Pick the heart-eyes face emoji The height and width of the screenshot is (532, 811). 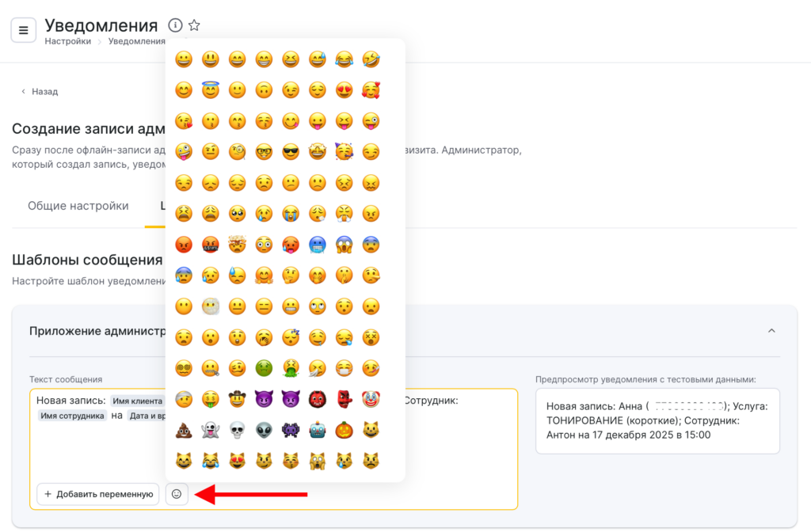point(344,90)
